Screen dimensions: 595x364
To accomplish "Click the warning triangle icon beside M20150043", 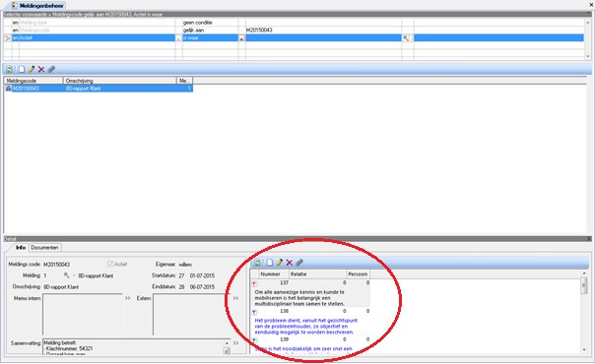I will pyautogui.click(x=8, y=89).
